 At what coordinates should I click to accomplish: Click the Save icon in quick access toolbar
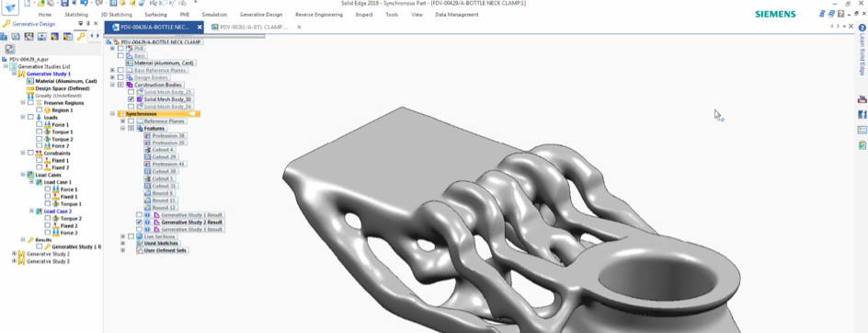[x=64, y=4]
